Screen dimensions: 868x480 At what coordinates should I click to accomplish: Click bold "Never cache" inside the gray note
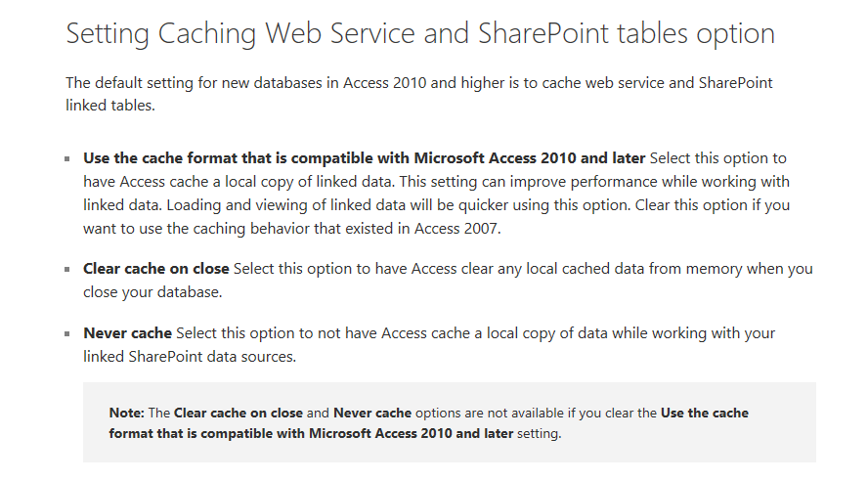click(372, 413)
